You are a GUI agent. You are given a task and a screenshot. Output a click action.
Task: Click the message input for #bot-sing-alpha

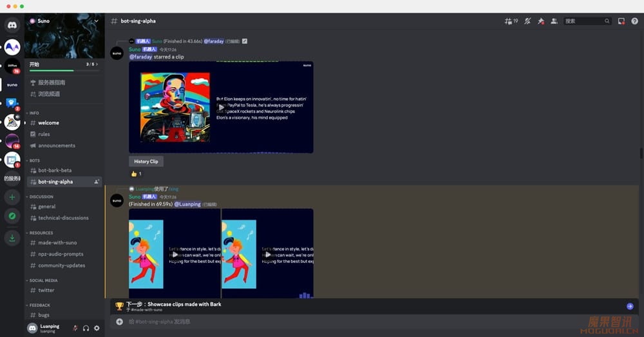pyautogui.click(x=374, y=322)
